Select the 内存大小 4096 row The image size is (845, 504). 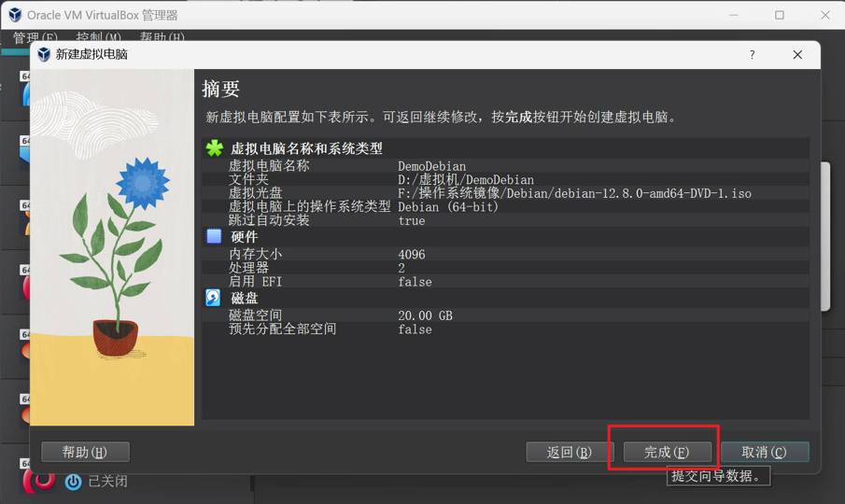coord(504,254)
